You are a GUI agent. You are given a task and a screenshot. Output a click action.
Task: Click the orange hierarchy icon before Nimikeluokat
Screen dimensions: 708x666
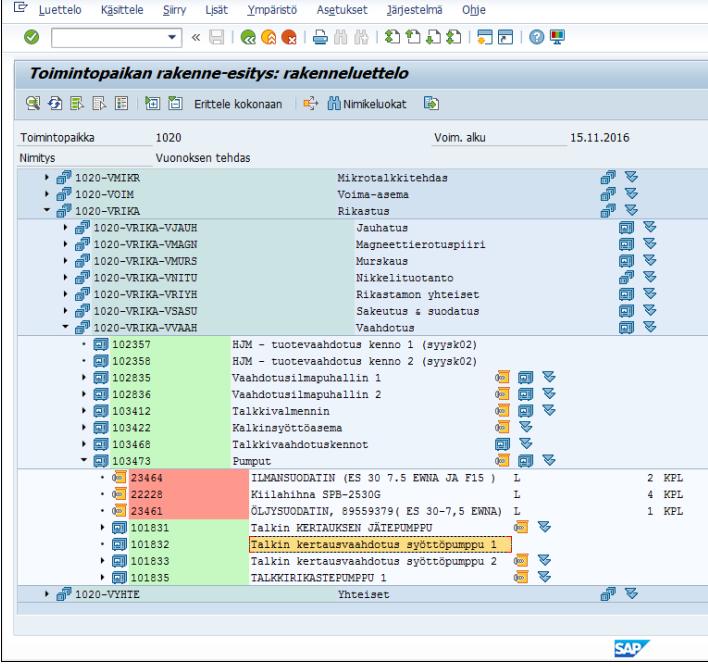pos(311,103)
